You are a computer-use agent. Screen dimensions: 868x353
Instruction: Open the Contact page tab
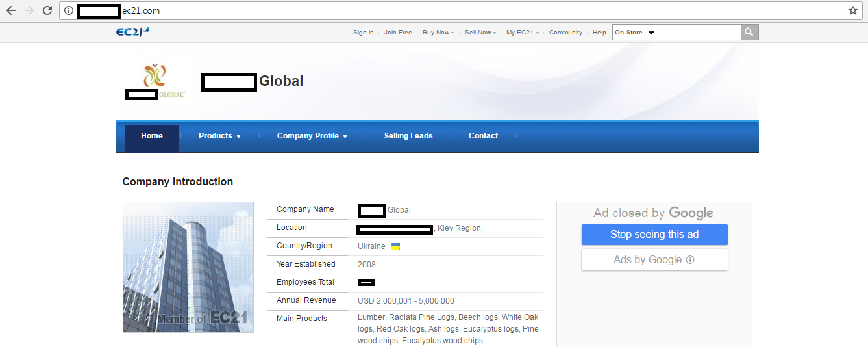[483, 136]
